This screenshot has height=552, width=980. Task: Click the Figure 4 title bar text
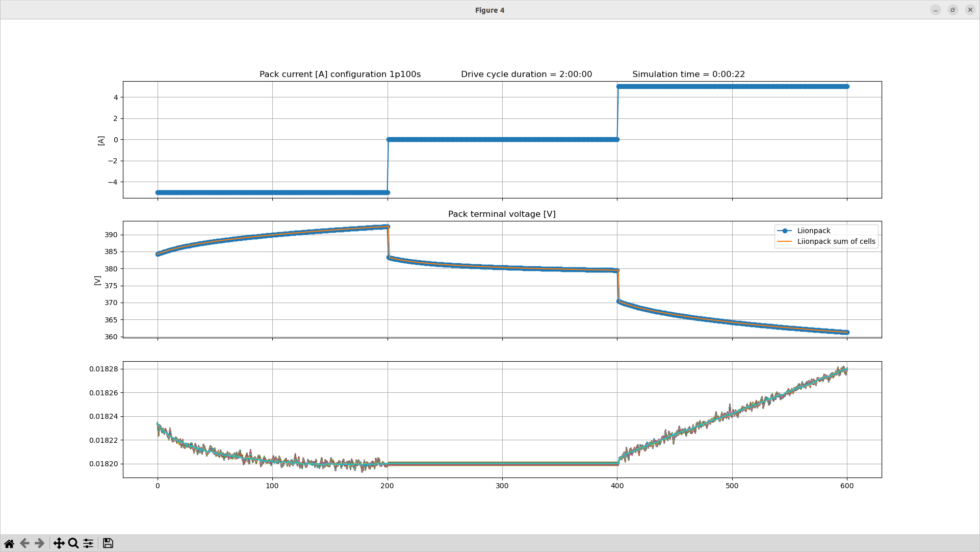(x=489, y=10)
